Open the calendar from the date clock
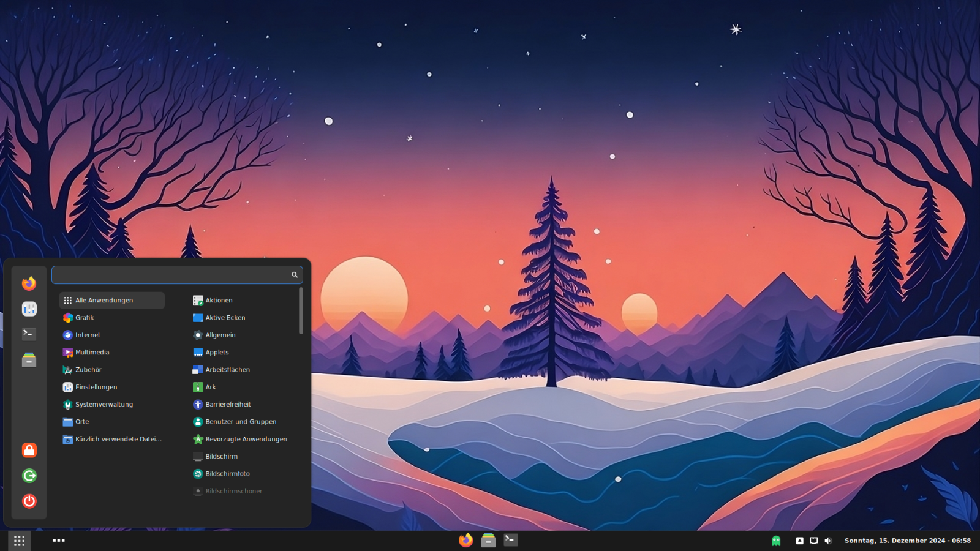This screenshot has height=551, width=980. (907, 541)
